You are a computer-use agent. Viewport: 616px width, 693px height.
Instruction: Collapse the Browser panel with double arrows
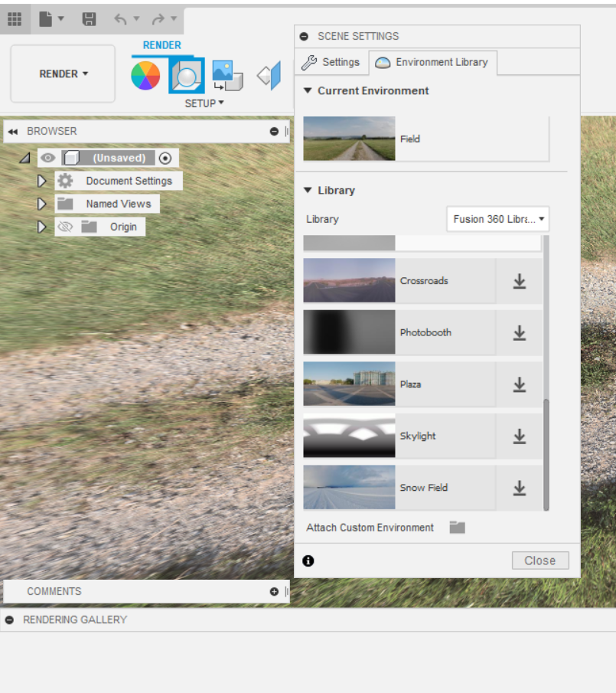coord(13,132)
